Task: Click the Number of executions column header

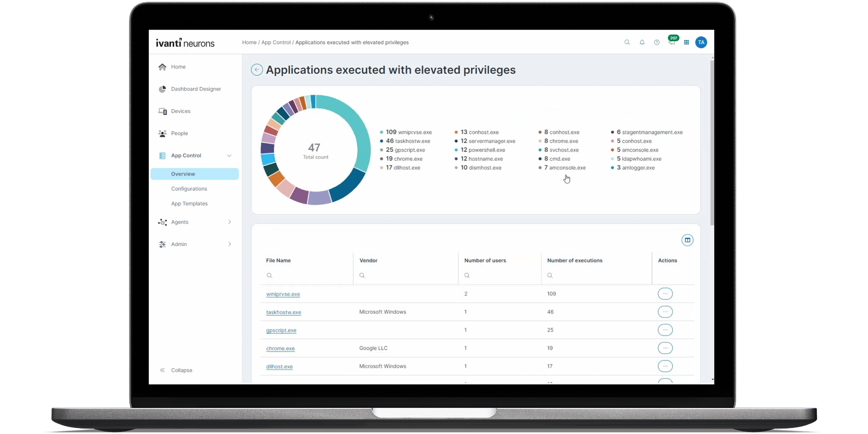Action: click(575, 260)
